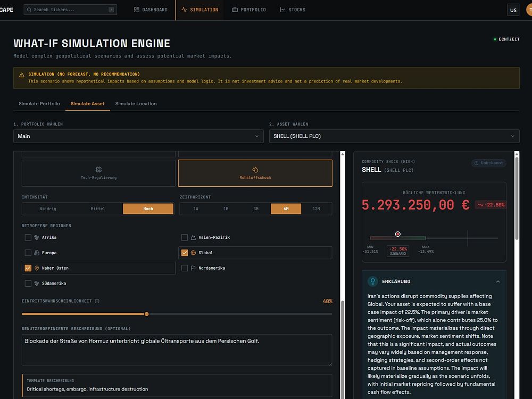Click the scenario marker dot on range bar
Viewport: 532px width, 399px height.
397,234
